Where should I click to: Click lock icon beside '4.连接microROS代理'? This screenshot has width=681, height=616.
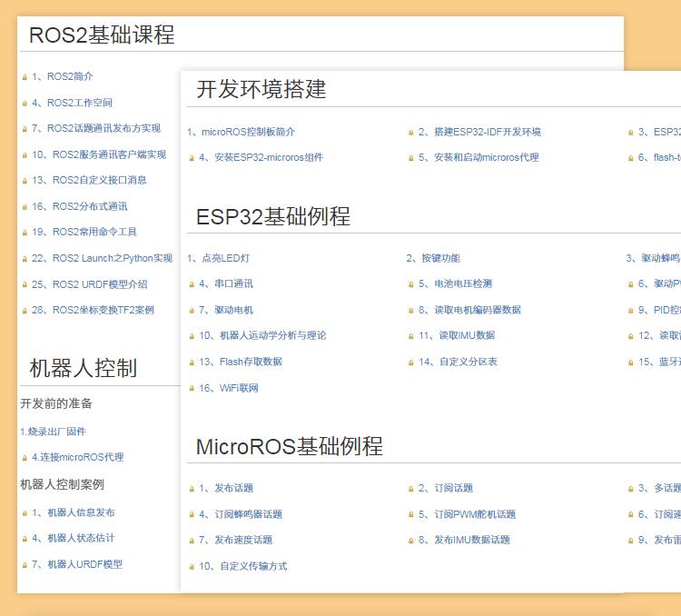[25, 458]
